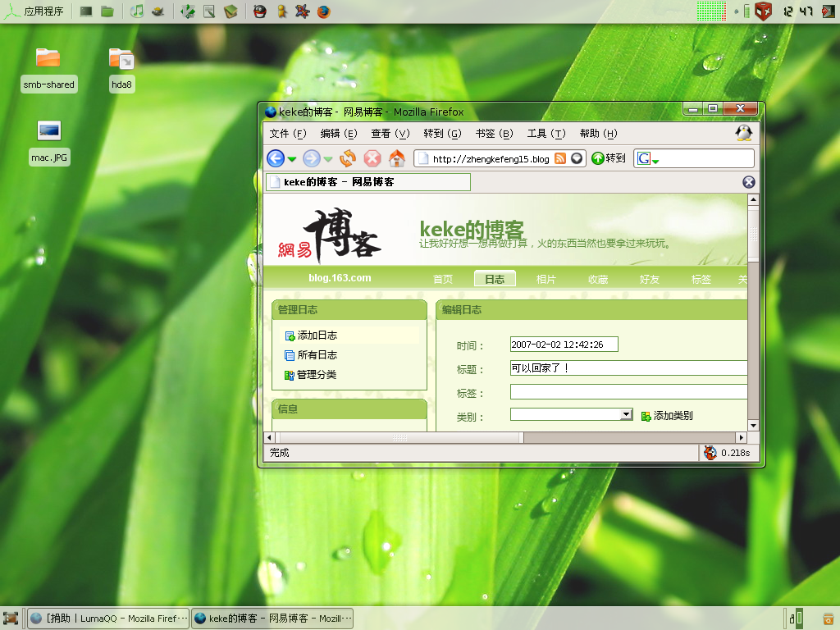Close the tab with the round X

[748, 182]
